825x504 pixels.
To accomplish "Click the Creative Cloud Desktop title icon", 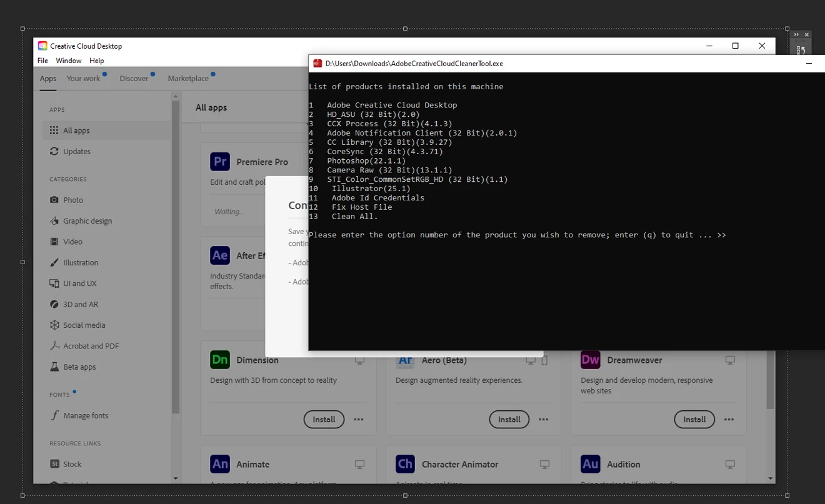I will [42, 46].
